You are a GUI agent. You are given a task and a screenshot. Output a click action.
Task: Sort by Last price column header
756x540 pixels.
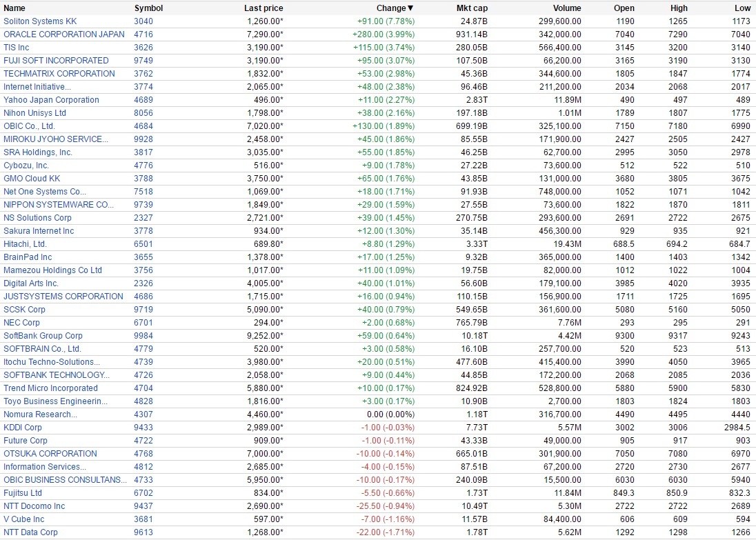click(263, 8)
